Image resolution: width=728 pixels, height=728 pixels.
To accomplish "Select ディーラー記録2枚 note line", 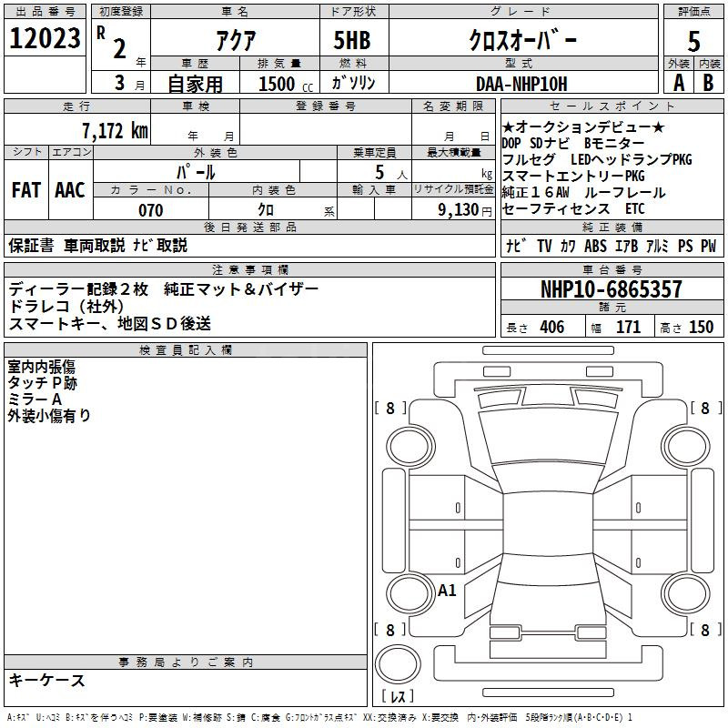I will point(164,289).
